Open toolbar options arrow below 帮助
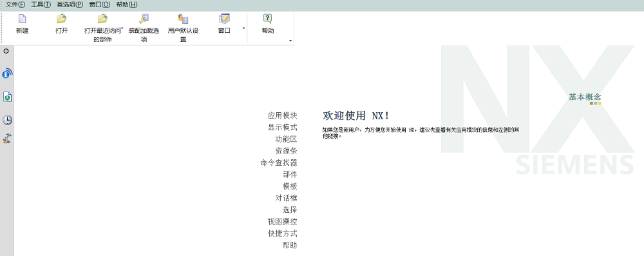 pos(290,41)
